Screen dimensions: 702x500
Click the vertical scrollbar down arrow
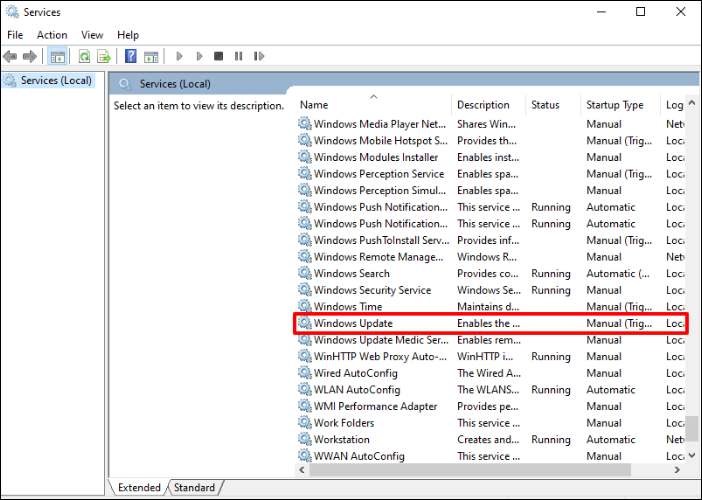point(692,453)
